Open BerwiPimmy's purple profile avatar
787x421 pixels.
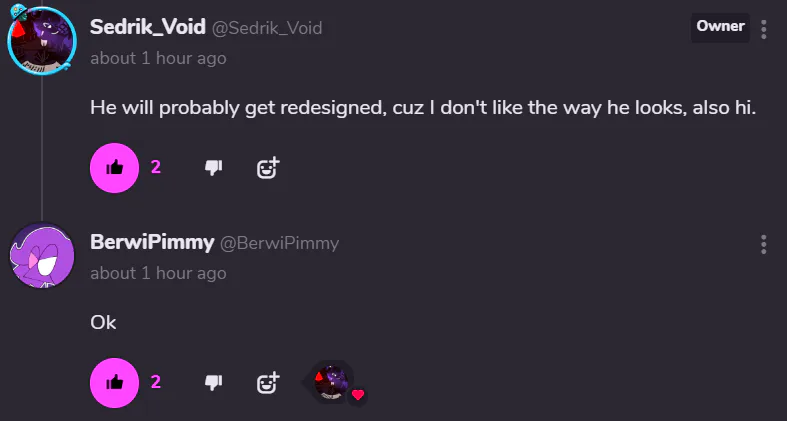42,256
